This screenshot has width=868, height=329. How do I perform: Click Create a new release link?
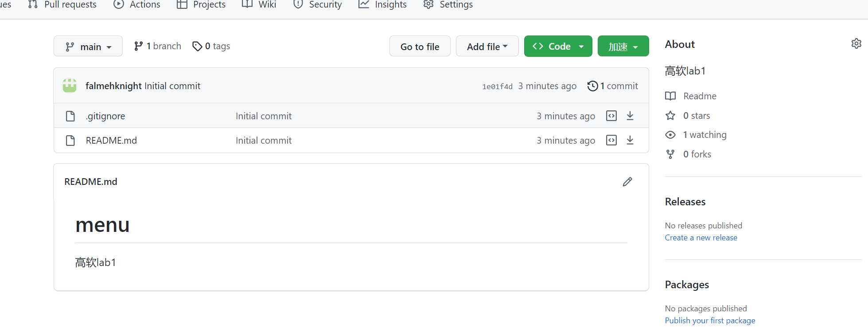(x=701, y=238)
